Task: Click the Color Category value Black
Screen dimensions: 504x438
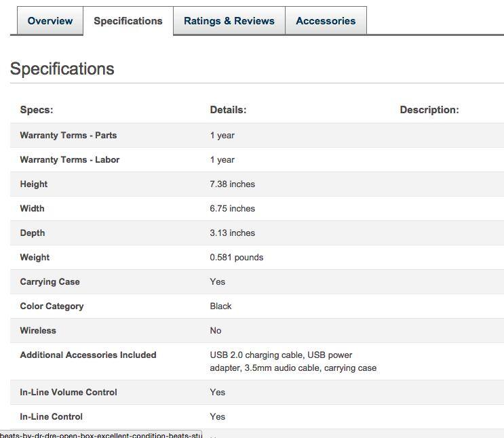Action: coord(221,306)
